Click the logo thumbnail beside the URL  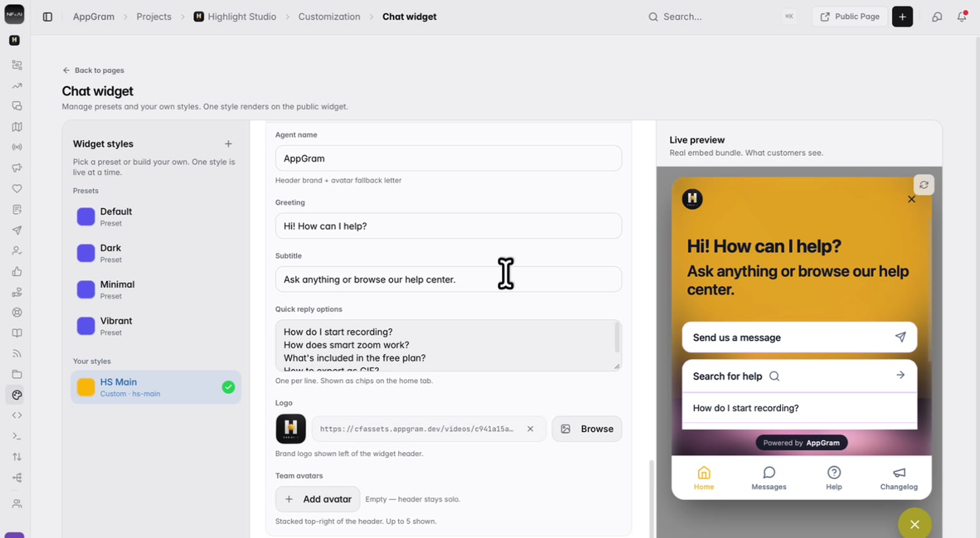point(291,429)
